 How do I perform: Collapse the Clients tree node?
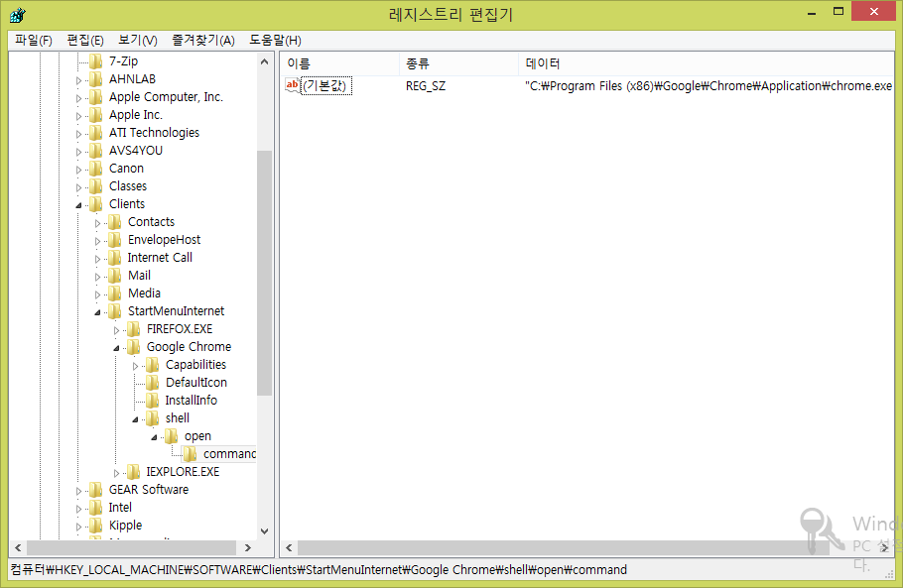(79, 205)
